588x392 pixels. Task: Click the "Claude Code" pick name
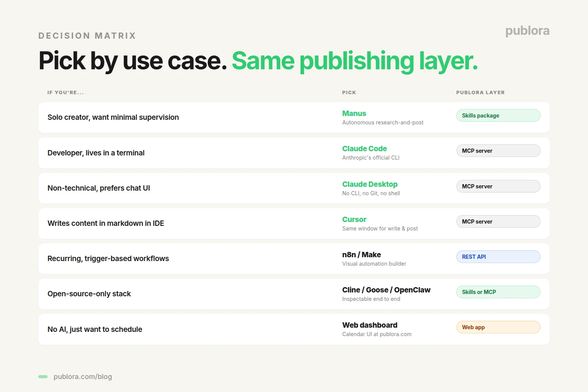click(x=364, y=149)
